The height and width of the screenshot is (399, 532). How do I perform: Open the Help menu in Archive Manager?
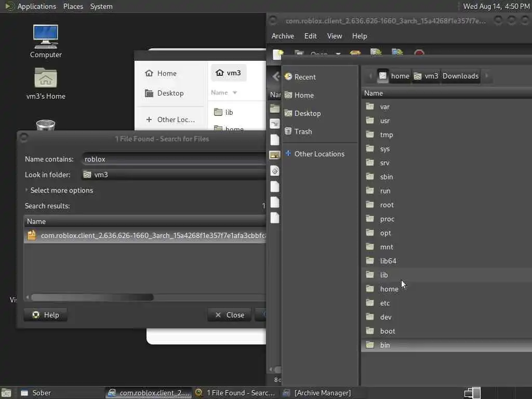(360, 36)
